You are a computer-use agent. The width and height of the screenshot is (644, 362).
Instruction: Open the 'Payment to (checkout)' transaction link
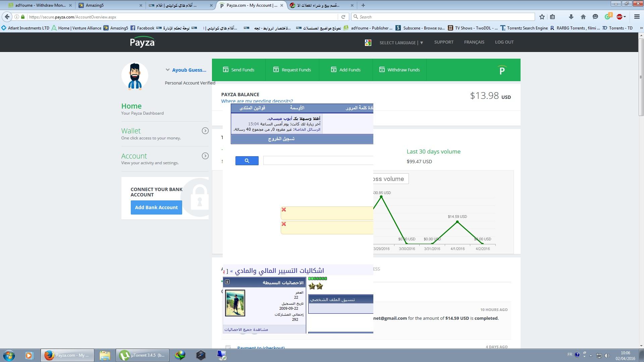pyautogui.click(x=261, y=348)
